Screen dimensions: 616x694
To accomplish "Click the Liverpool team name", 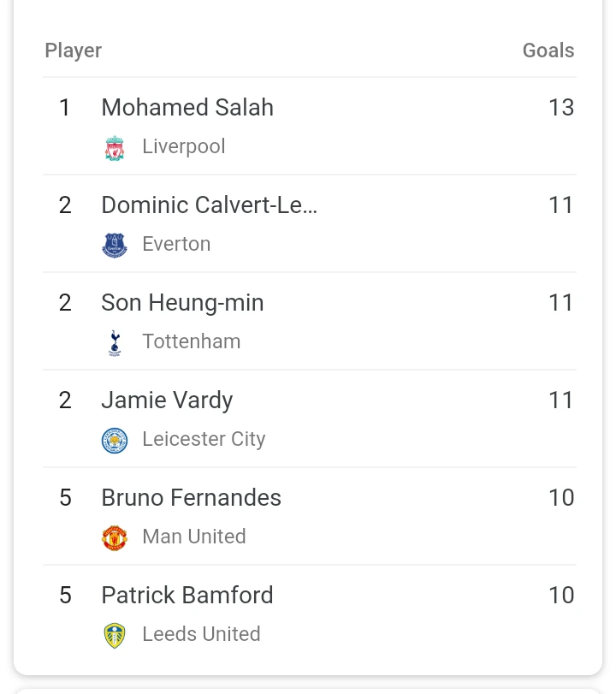I will click(x=184, y=146).
